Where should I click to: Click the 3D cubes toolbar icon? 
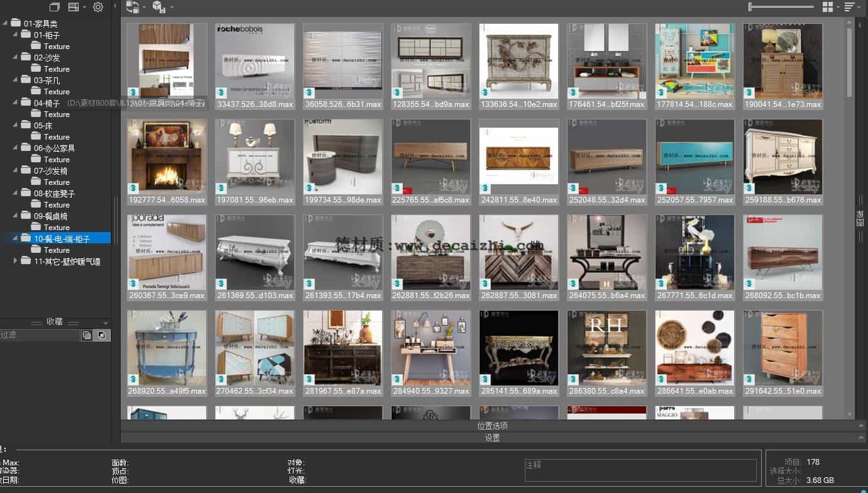(x=158, y=7)
